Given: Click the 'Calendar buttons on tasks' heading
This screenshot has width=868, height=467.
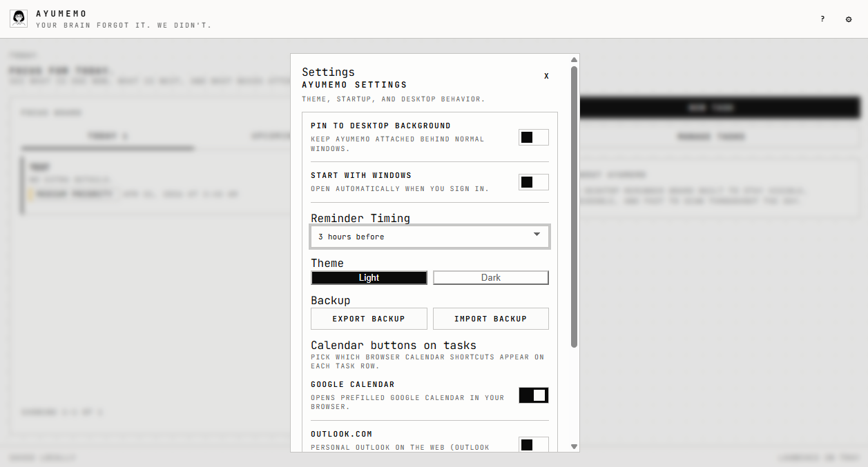Looking at the screenshot, I should tap(394, 345).
